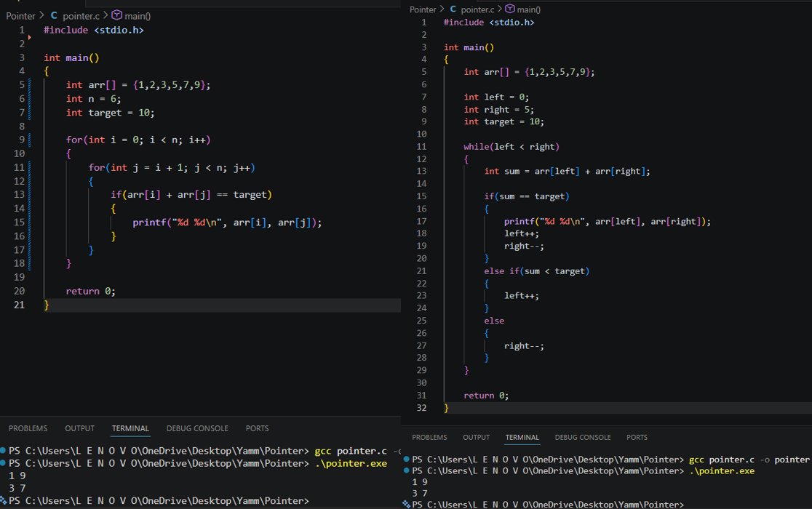Click output '3 7' in right terminal

pos(420,493)
